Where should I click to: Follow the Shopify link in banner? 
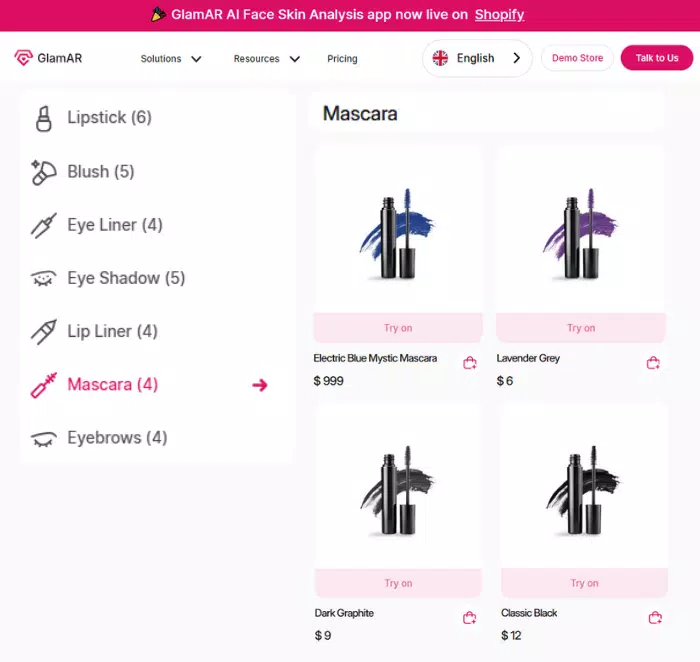point(499,15)
